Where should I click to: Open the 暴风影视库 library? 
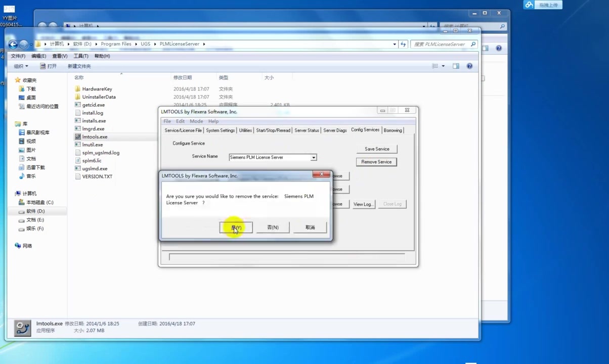tap(38, 132)
